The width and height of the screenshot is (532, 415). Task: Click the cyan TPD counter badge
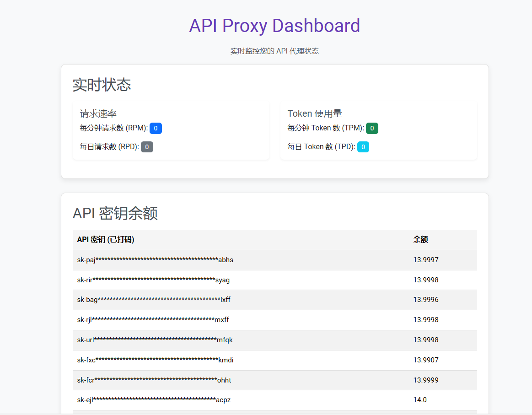(x=363, y=146)
